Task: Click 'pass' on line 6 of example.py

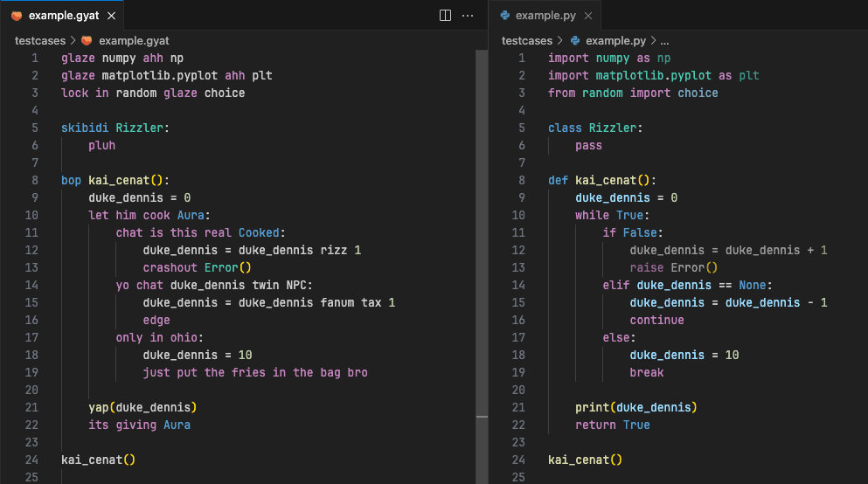Action: click(x=588, y=146)
